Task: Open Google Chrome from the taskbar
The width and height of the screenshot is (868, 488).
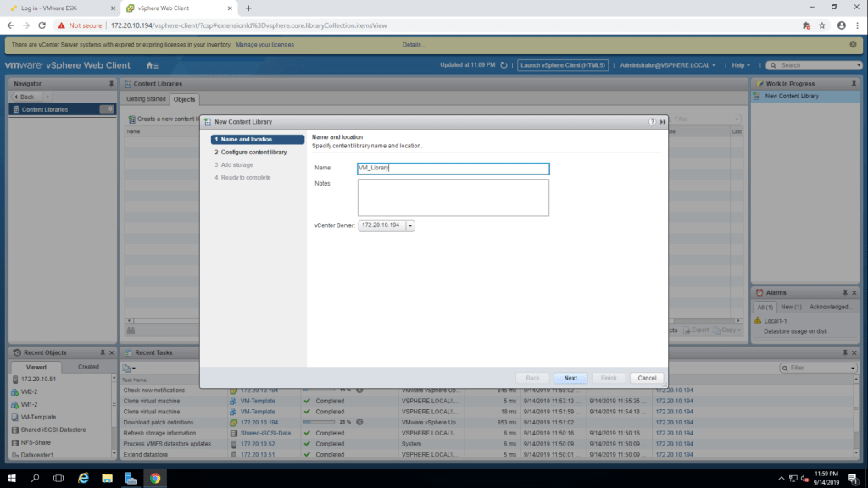Action: point(155,478)
